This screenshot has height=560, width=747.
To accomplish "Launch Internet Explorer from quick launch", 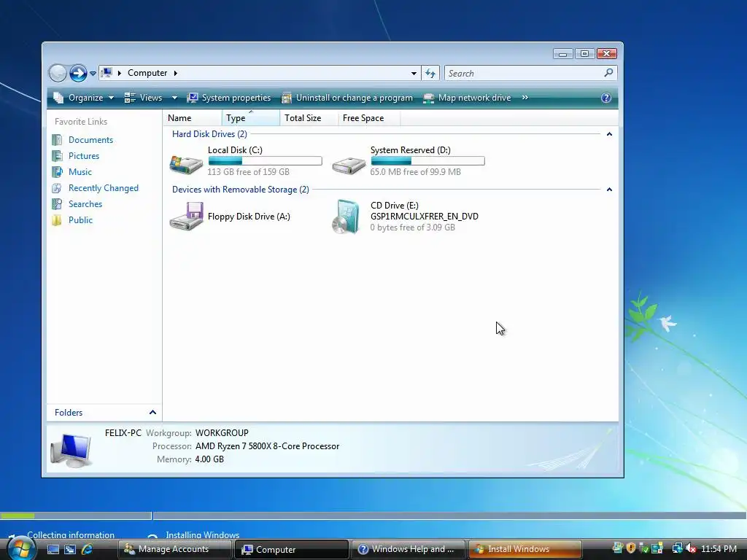I will [x=87, y=550].
